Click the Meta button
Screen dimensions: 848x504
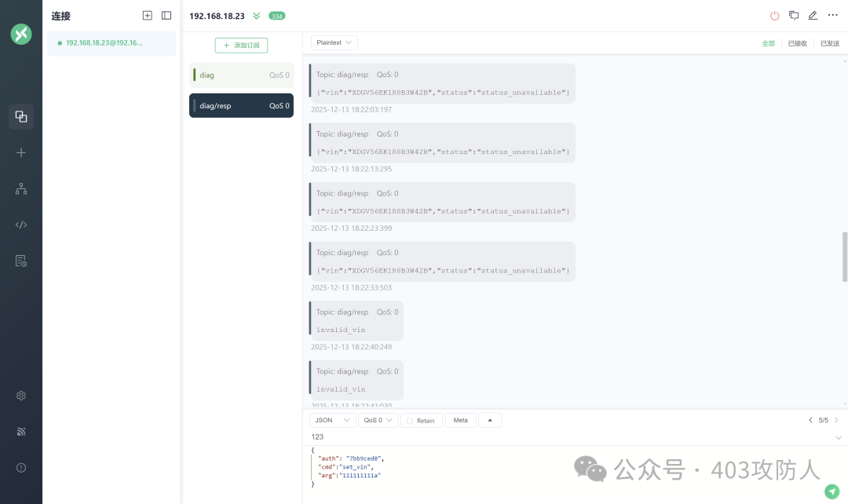(460, 421)
